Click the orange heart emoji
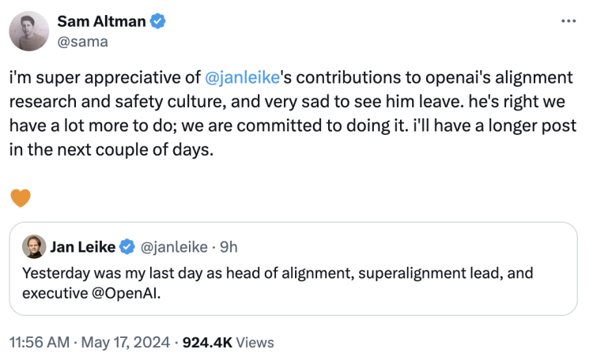 (21, 198)
